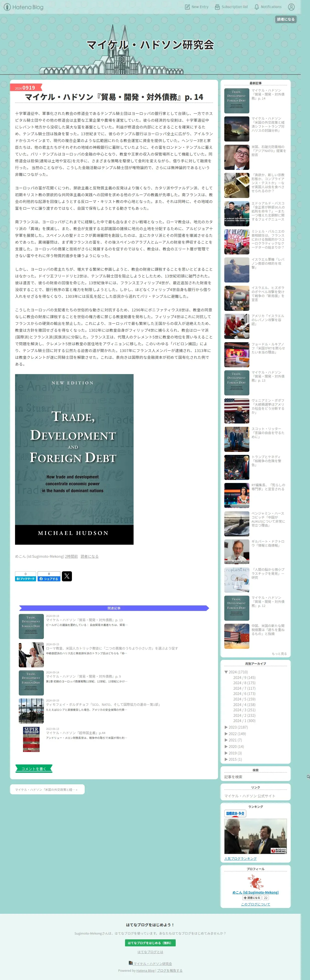Open archive 2024 / 1 (300)
This screenshot has width=310, height=980.
coord(244,721)
